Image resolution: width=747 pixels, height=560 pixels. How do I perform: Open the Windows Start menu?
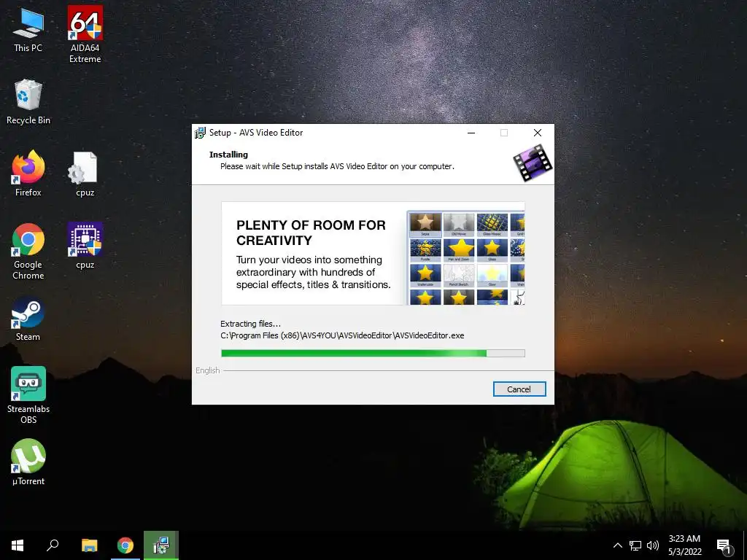(x=18, y=545)
